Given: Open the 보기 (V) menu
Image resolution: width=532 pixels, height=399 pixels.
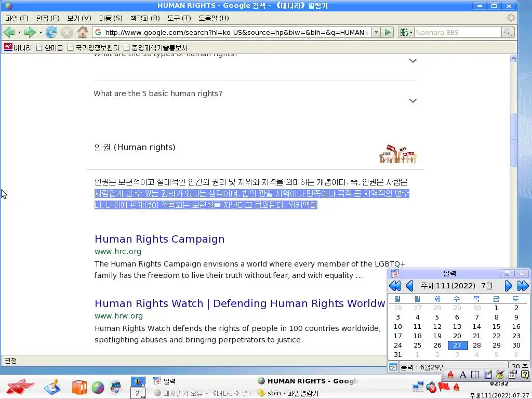Looking at the screenshot, I should coord(79,18).
